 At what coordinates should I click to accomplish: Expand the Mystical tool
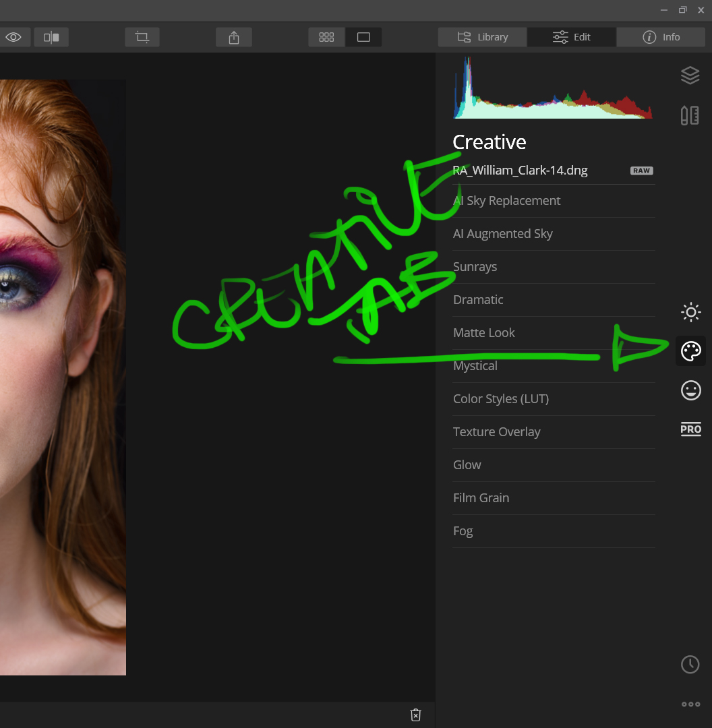point(554,366)
